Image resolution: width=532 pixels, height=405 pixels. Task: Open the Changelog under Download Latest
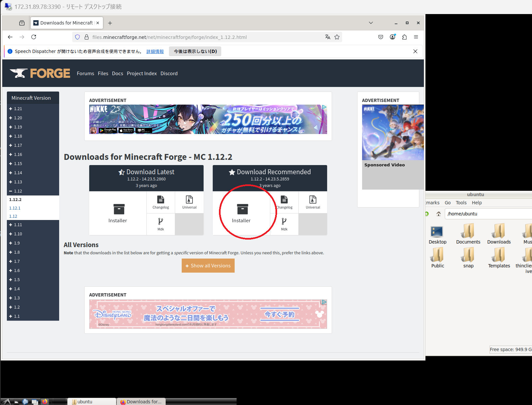[x=161, y=202]
